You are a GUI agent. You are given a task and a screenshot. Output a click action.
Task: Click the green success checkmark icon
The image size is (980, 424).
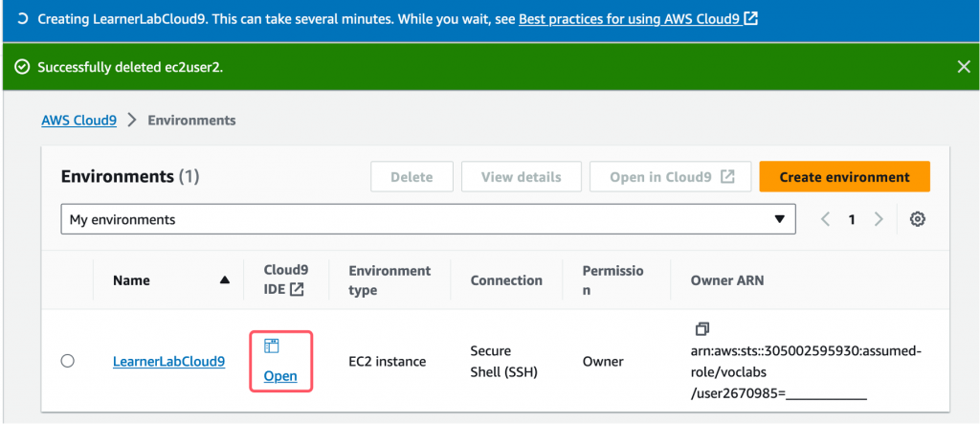click(22, 67)
